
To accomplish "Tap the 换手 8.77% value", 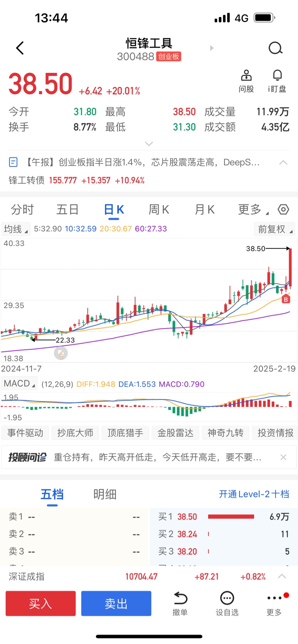I will point(85,127).
